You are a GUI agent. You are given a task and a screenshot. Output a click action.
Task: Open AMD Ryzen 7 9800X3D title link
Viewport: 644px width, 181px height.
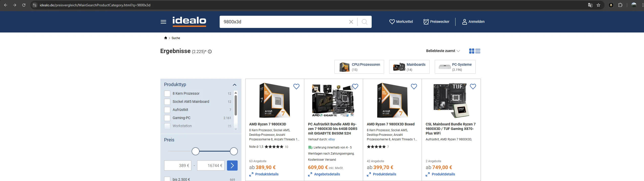(x=268, y=124)
